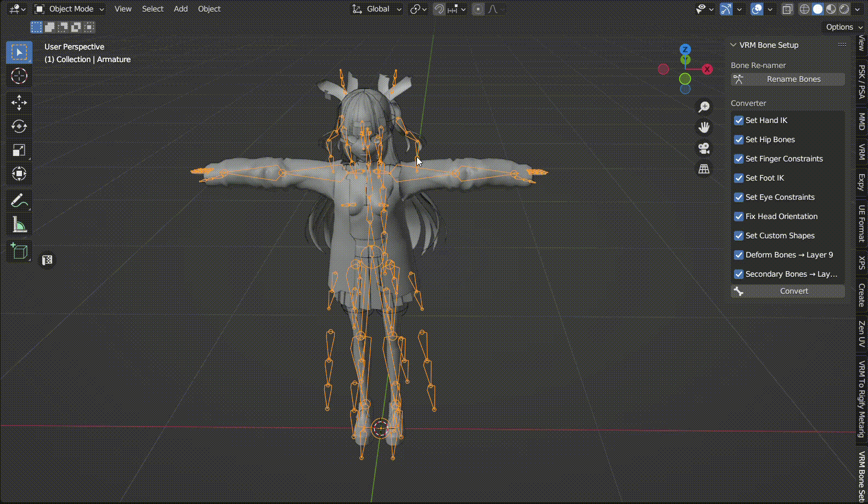Disable Set Foot IK checkbox

739,178
